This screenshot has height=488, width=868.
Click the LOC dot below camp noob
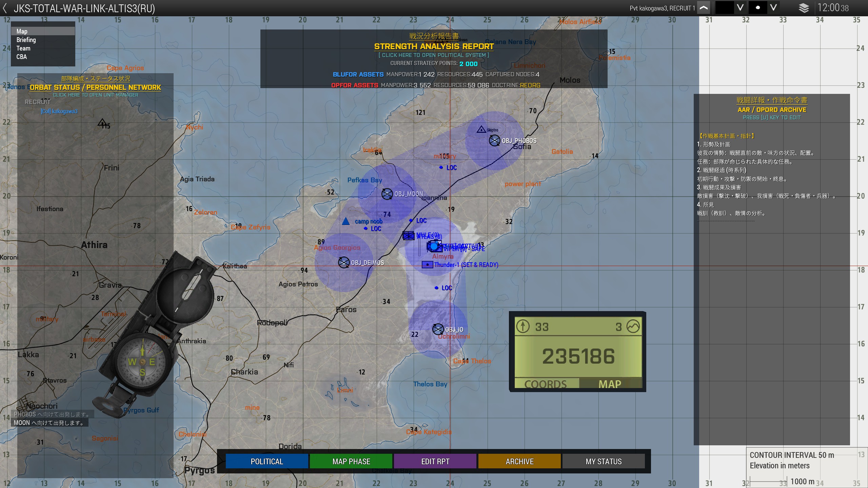[x=366, y=228]
